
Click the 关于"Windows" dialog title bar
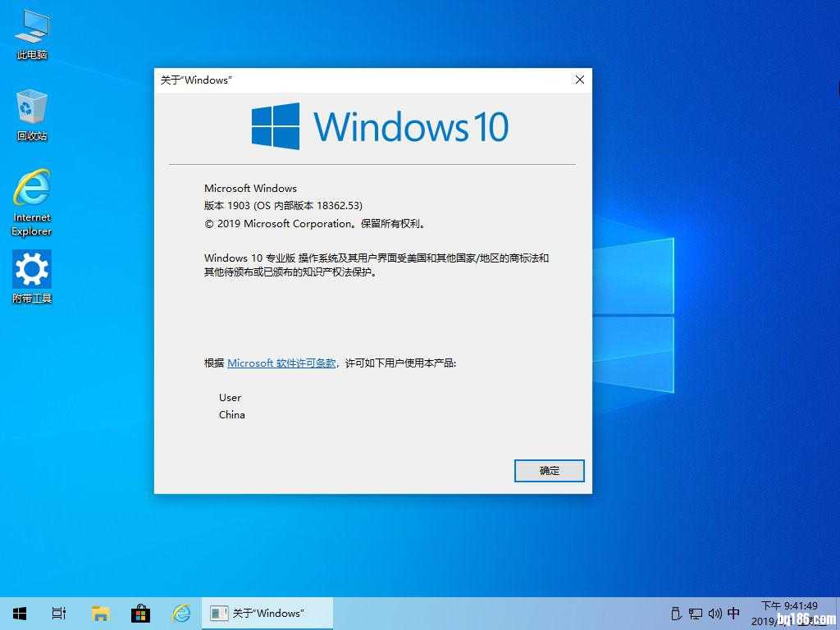pos(361,80)
